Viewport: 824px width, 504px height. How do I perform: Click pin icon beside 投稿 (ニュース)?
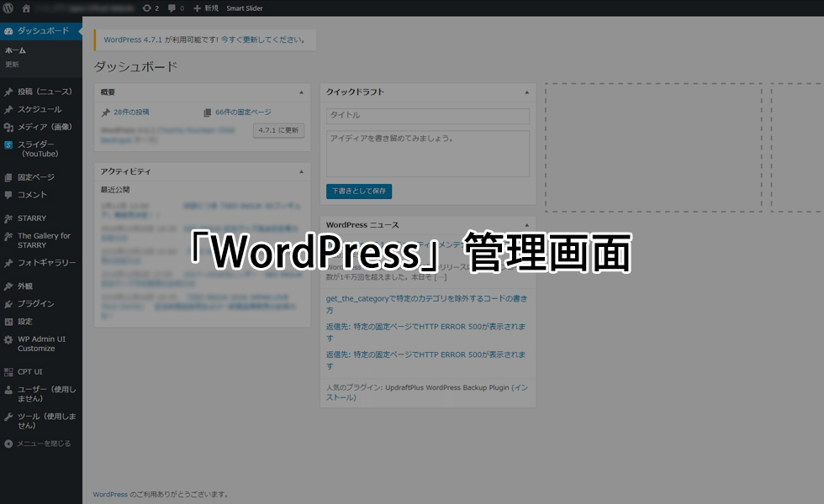[x=8, y=92]
